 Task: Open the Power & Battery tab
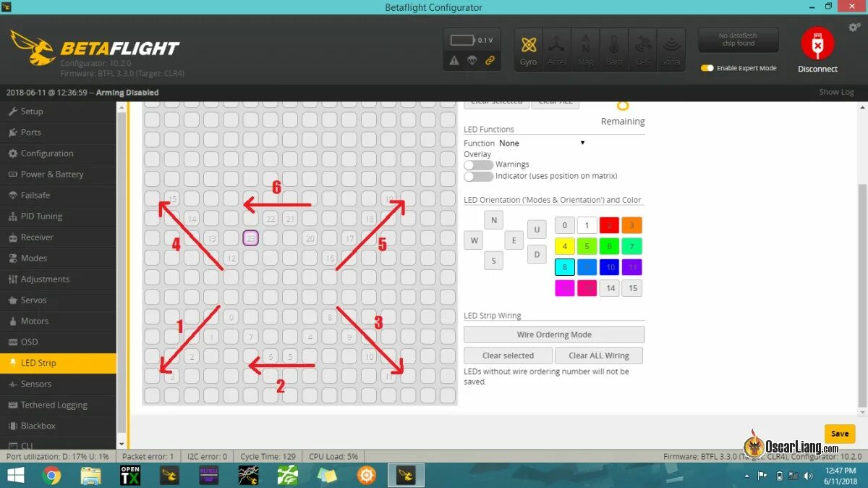click(58, 174)
